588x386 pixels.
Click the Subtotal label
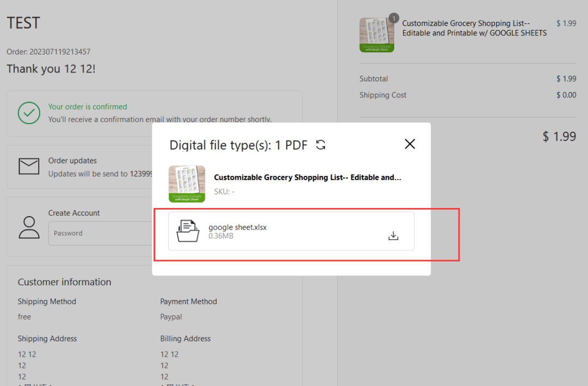click(x=373, y=79)
